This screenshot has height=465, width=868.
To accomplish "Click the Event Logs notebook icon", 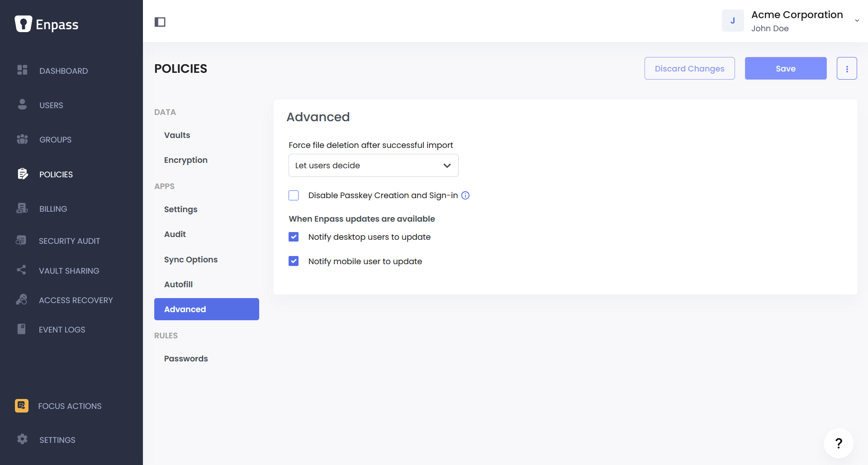I will 21,329.
